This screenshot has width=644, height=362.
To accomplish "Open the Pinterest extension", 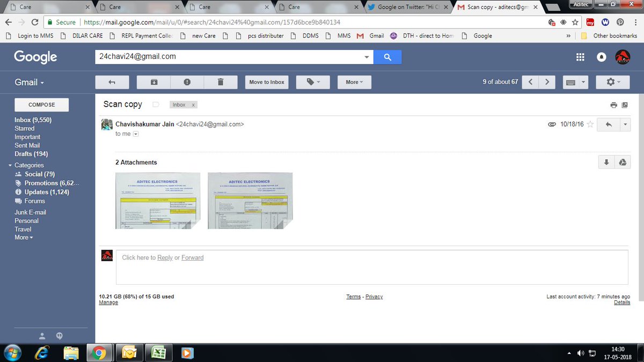I will point(620,23).
